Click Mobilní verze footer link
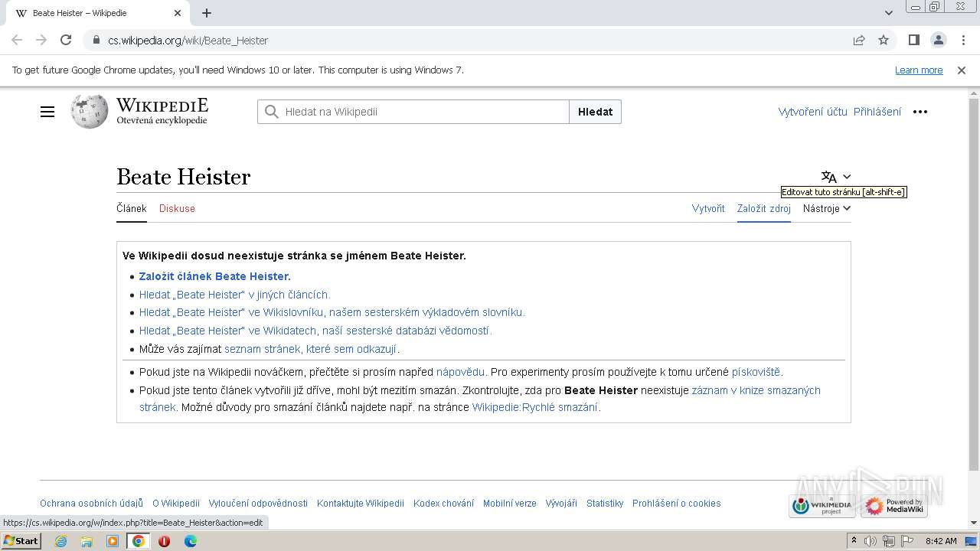 coord(510,503)
